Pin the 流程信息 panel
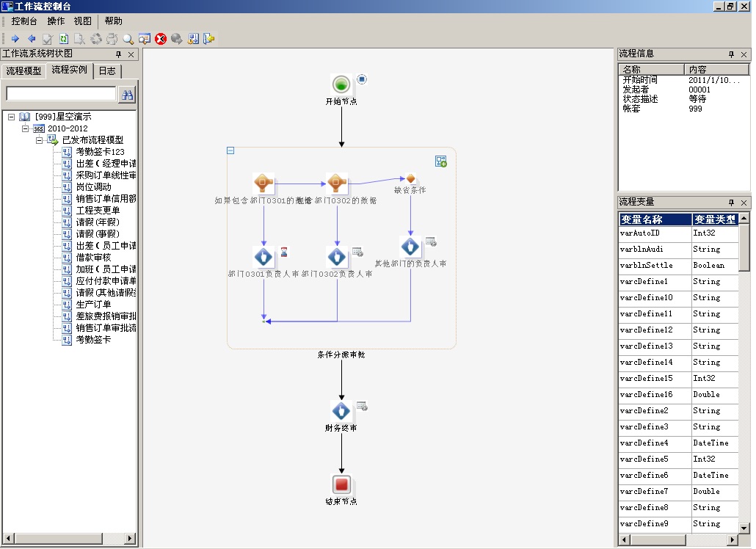 [731, 54]
